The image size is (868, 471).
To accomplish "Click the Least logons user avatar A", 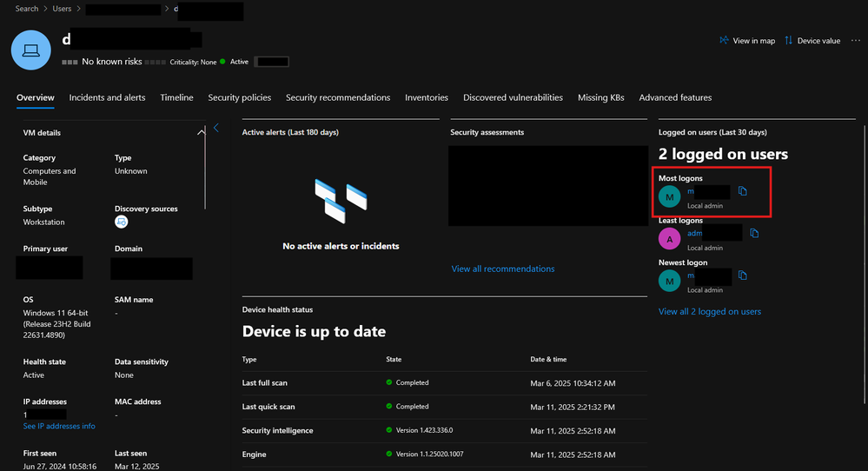I will point(669,239).
